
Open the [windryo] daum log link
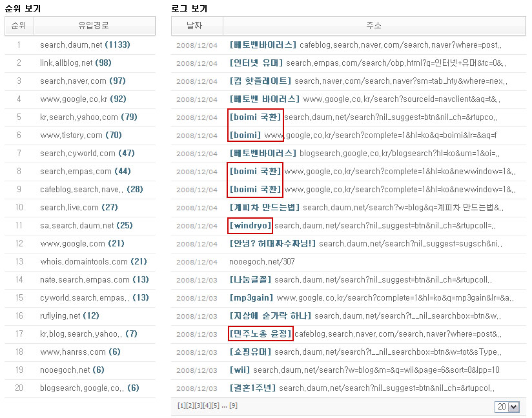363,225
